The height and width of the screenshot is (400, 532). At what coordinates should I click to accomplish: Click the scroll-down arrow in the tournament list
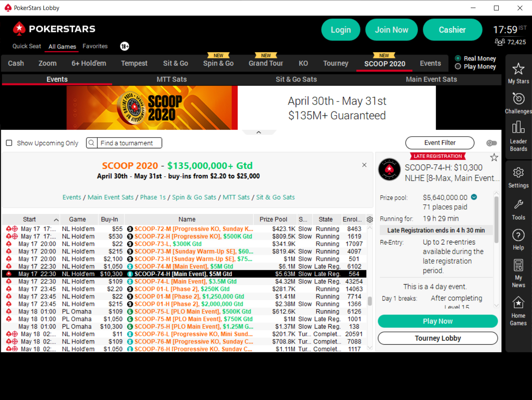(370, 347)
